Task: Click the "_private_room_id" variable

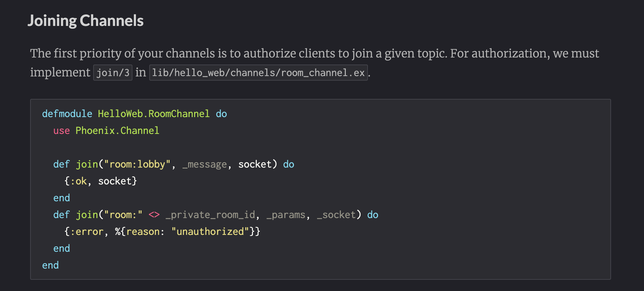Action: pyautogui.click(x=210, y=215)
